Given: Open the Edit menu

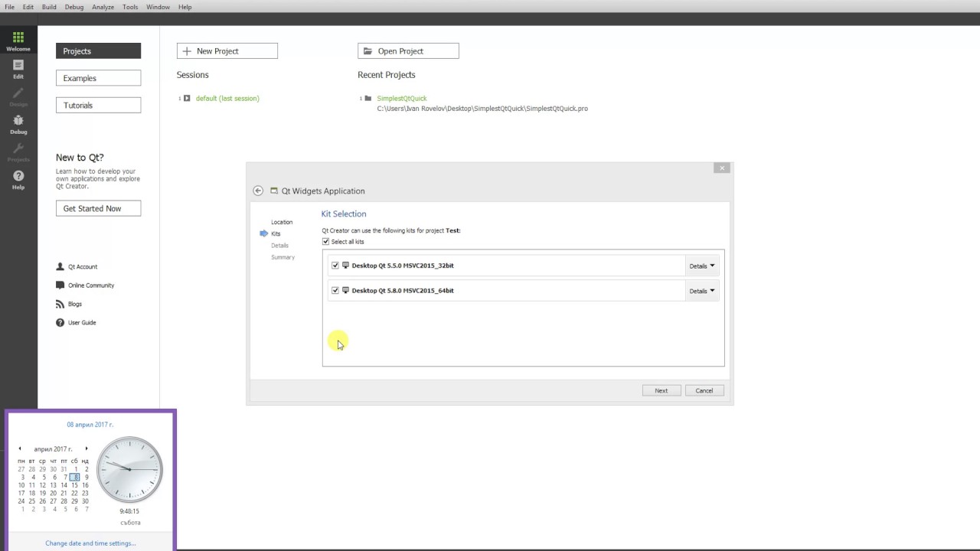Looking at the screenshot, I should click(28, 7).
